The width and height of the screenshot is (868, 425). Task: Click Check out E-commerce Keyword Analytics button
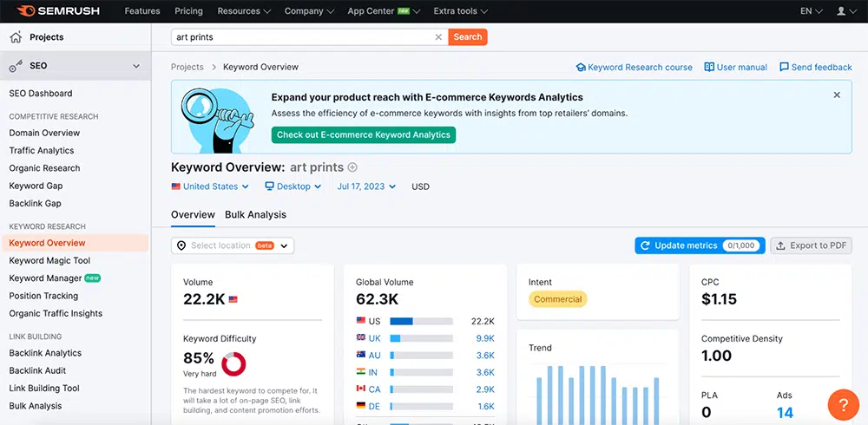(364, 134)
